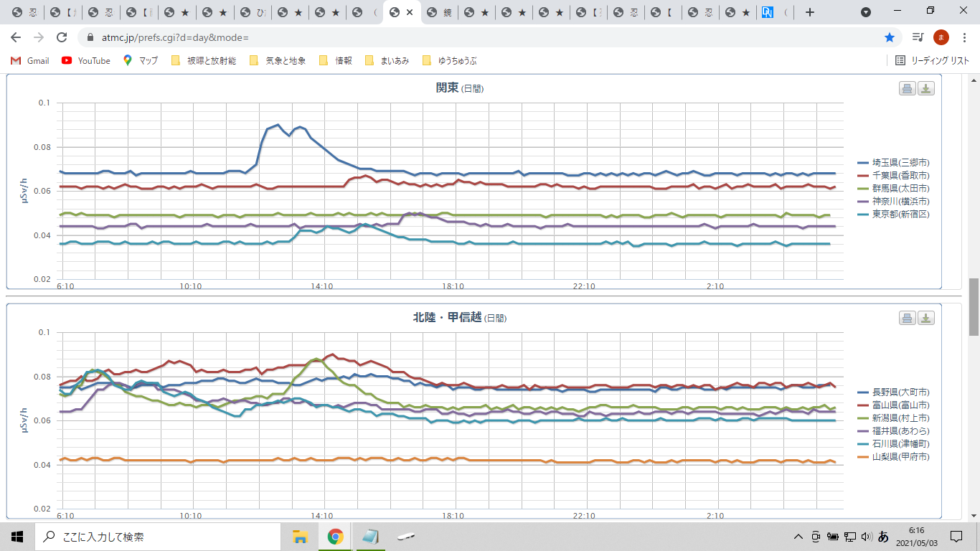Toggle the 神奈川(横浜市) legend entry
The height and width of the screenshot is (551, 980).
tap(894, 201)
